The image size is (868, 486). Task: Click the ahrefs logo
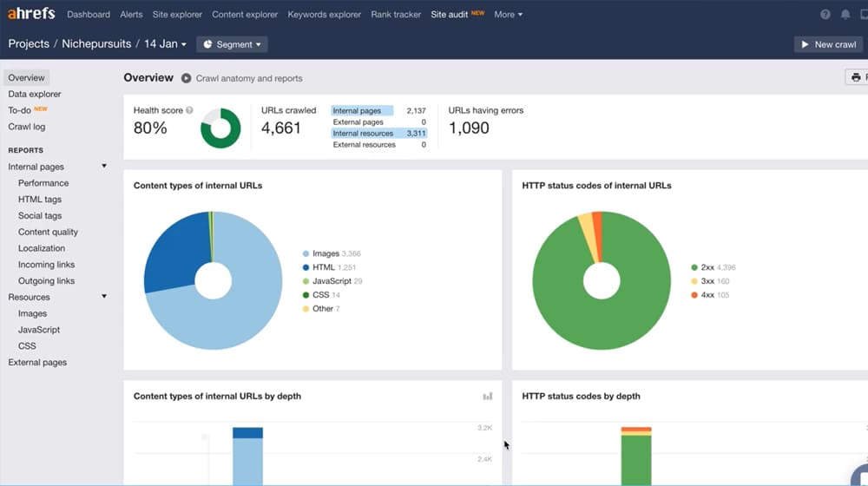[31, 13]
